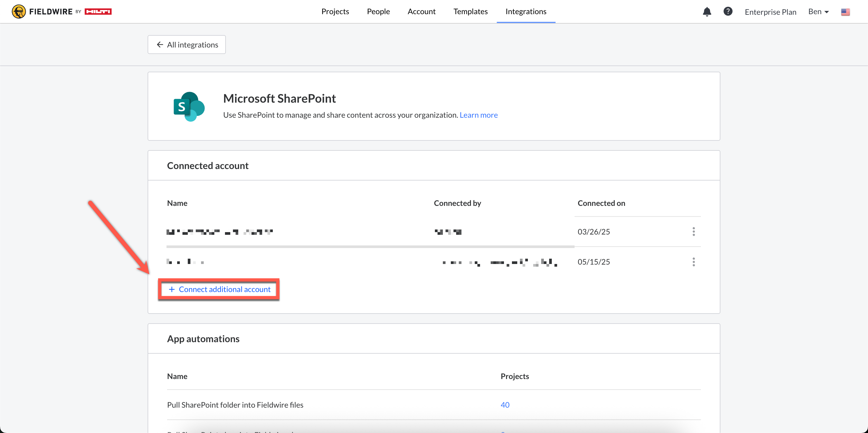Click the Fieldwire helmet logo
Screen dimensions: 868x433
click(x=19, y=12)
